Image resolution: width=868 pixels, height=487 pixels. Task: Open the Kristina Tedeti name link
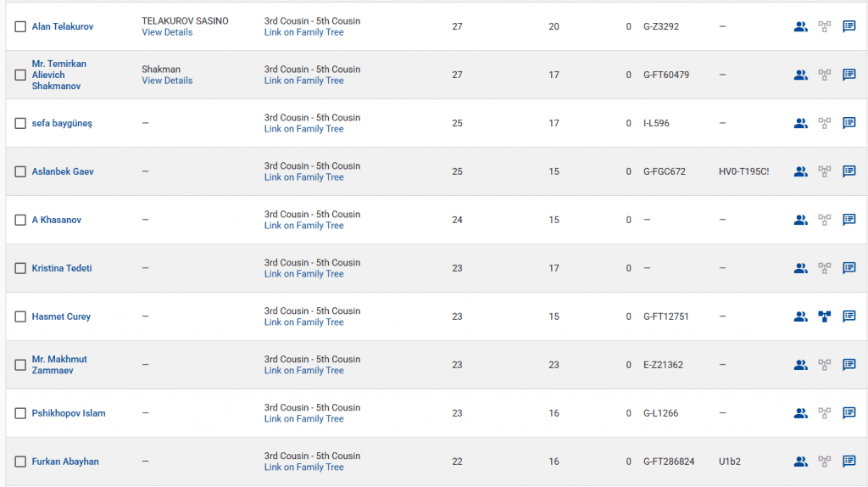tap(62, 268)
